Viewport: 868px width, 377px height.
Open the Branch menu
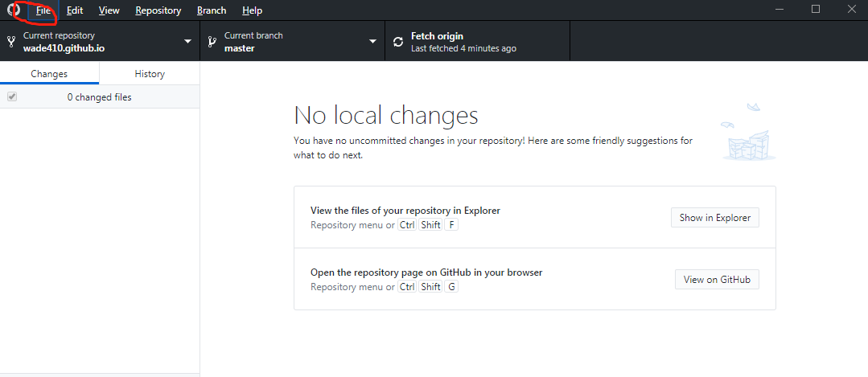click(x=212, y=10)
